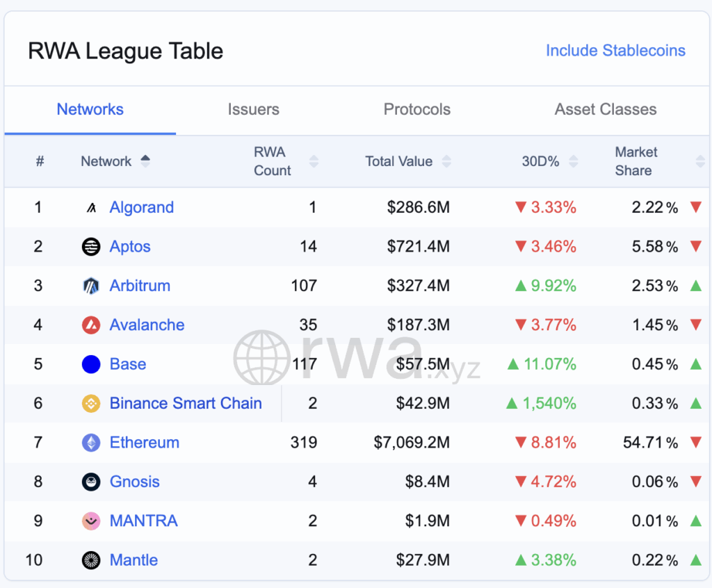Click the Mantle network logo icon
This screenshot has width=712, height=588.
pos(91,560)
